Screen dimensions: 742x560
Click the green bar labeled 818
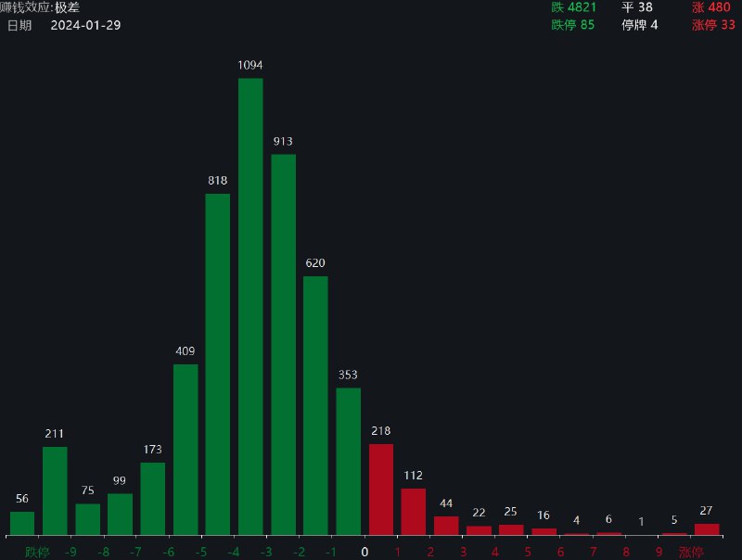[218, 362]
